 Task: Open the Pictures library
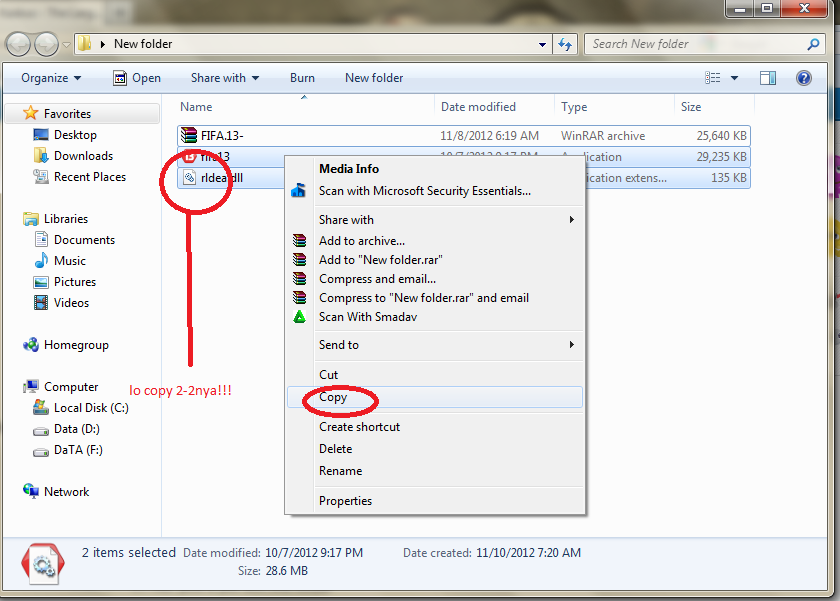pyautogui.click(x=74, y=282)
